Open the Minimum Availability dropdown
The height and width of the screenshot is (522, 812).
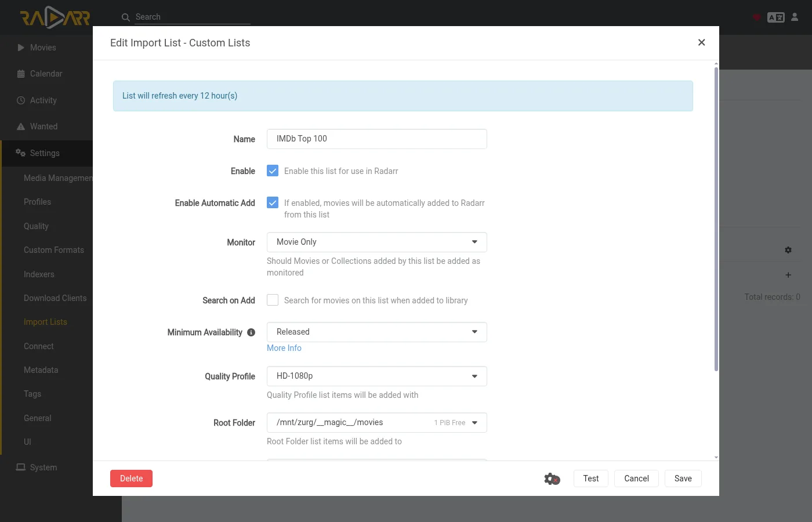[377, 332]
